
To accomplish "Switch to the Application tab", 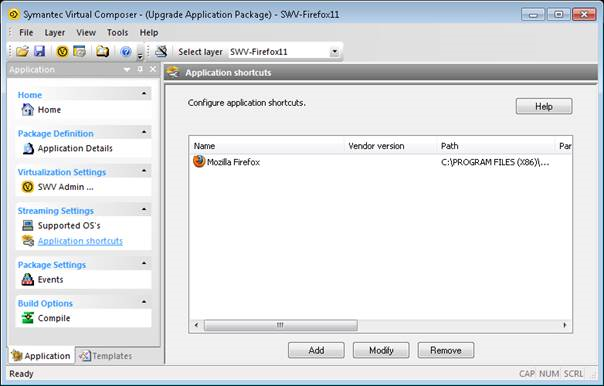I will click(41, 356).
